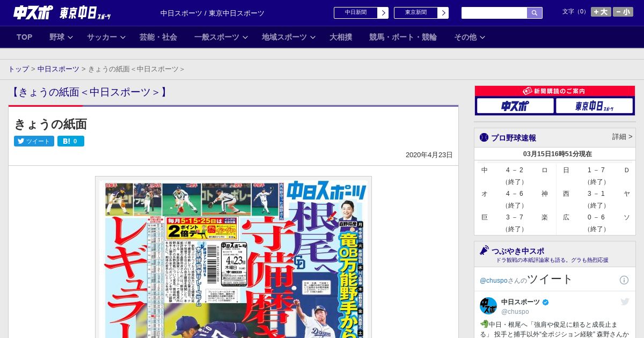Click the arrow next to 東京新聞
The image size is (644, 338).
pos(443,13)
